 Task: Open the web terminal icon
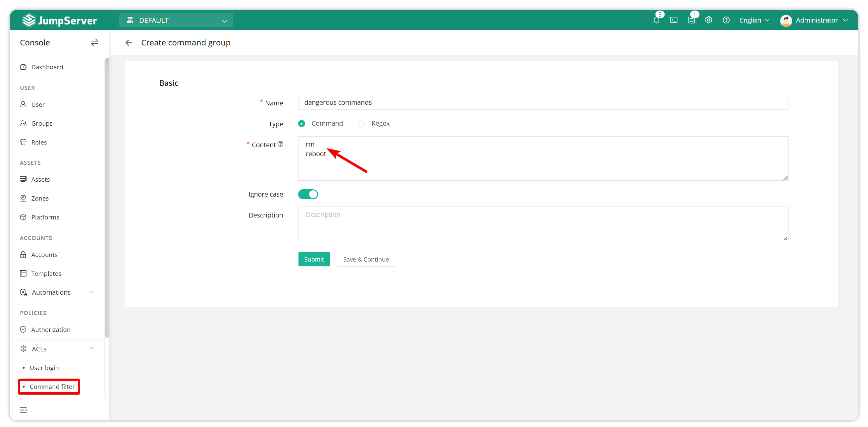point(674,20)
